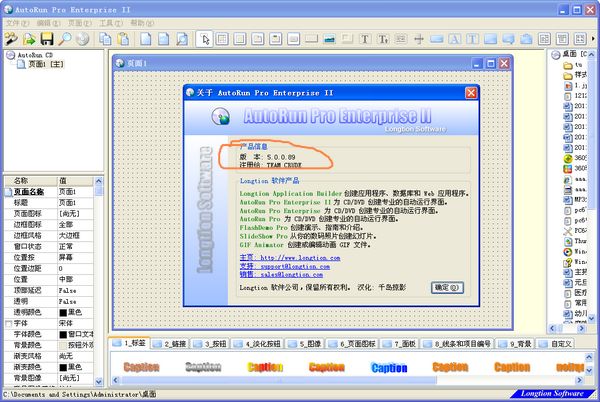Select the boxed letter A tool

[454, 39]
